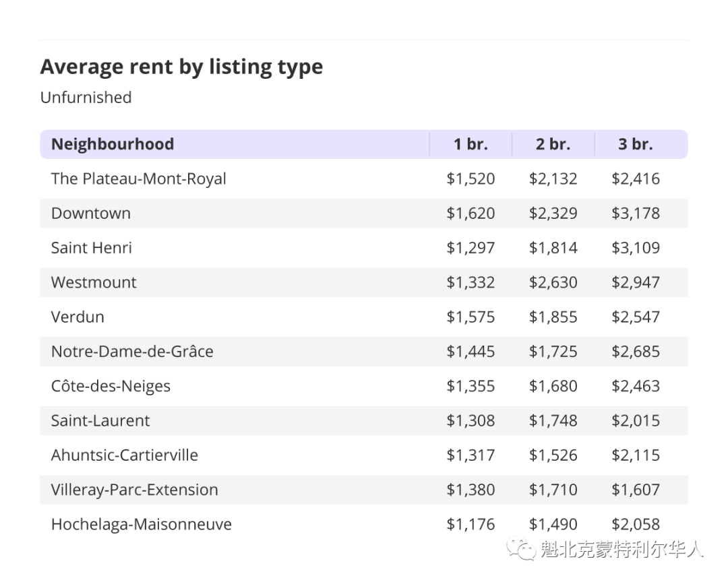Screen dimensions: 728x582
Task: Click Saint-Laurent's 3 br. price $2,015
Action: click(x=636, y=421)
